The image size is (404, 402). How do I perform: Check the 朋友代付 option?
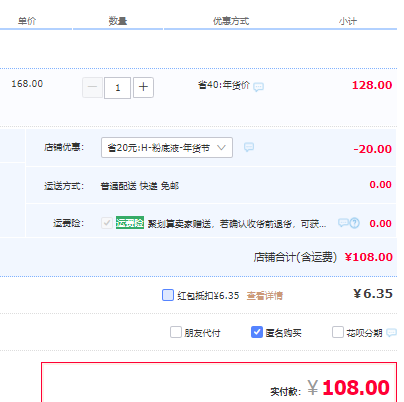click(x=176, y=332)
